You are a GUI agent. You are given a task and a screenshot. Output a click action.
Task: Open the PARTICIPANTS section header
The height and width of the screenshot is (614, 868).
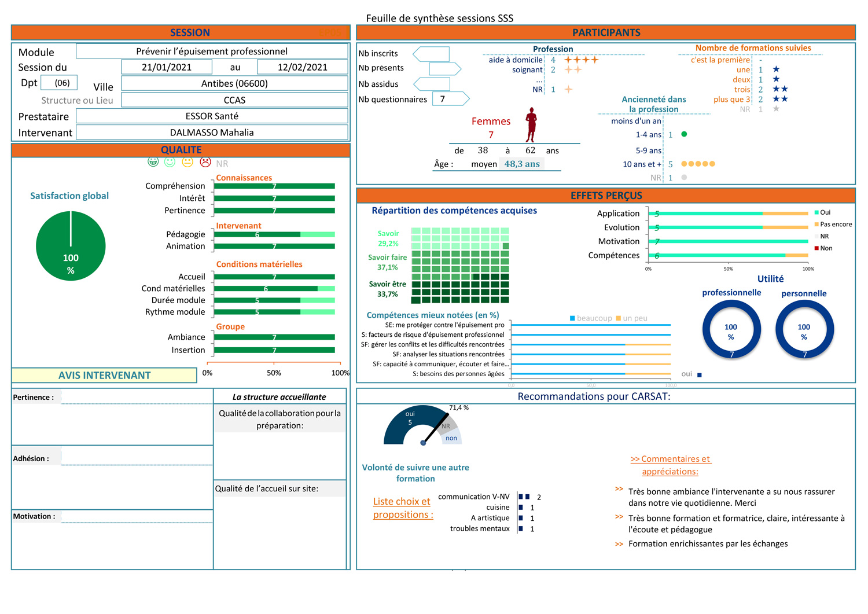point(606,32)
